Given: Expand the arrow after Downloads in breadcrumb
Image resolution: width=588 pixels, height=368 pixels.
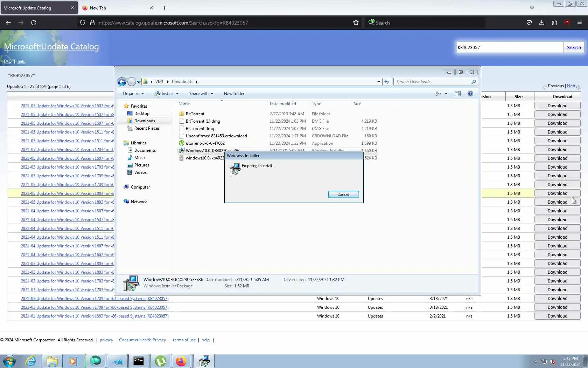Looking at the screenshot, I should point(196,82).
